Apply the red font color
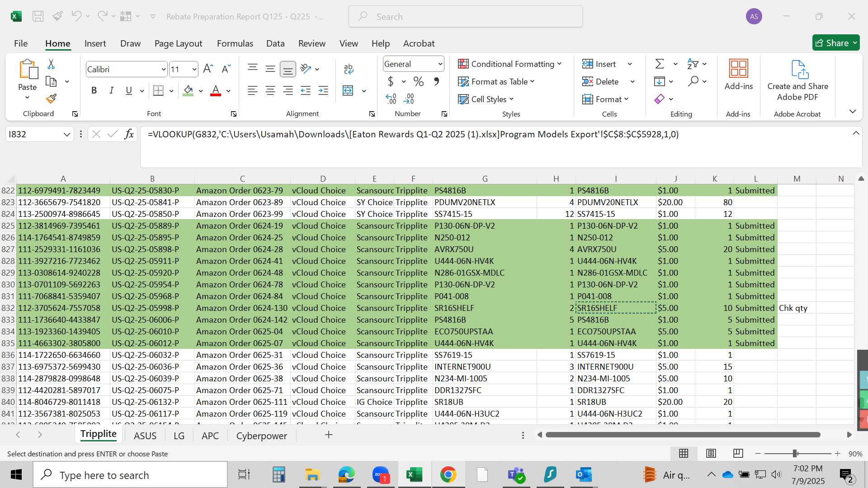 [216, 91]
